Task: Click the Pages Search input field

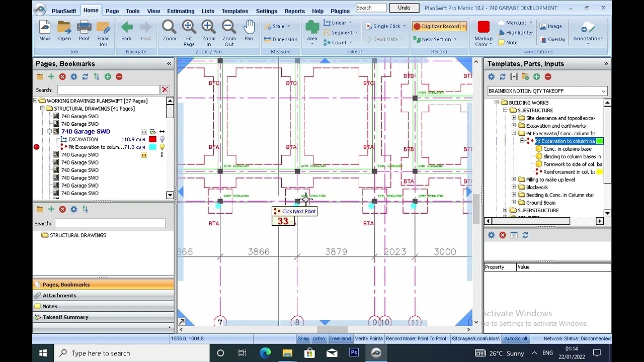Action: [108, 90]
